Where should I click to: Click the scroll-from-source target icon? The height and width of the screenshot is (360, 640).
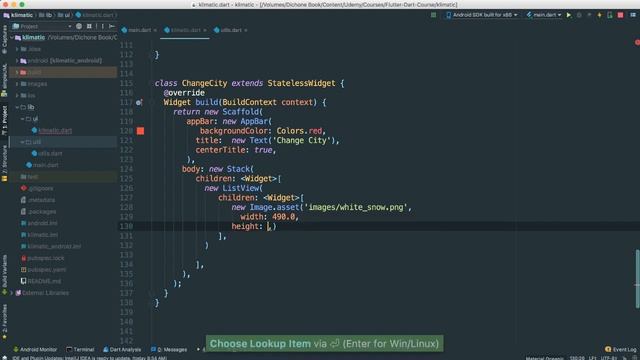pos(79,27)
